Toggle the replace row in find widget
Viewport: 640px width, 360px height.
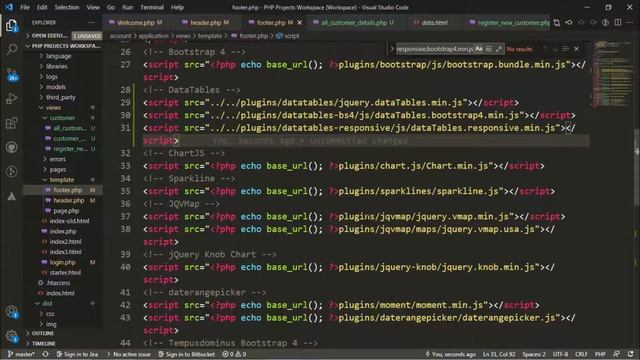(x=392, y=49)
